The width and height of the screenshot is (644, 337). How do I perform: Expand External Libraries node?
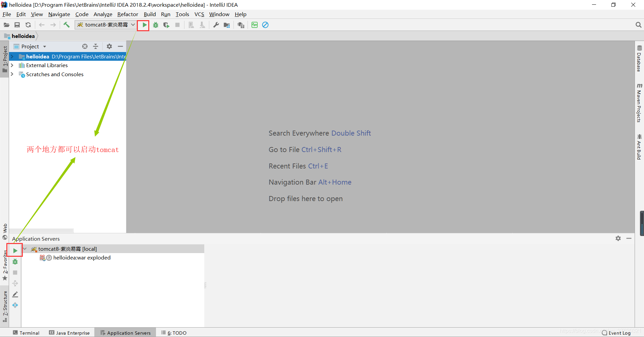pyautogui.click(x=12, y=65)
